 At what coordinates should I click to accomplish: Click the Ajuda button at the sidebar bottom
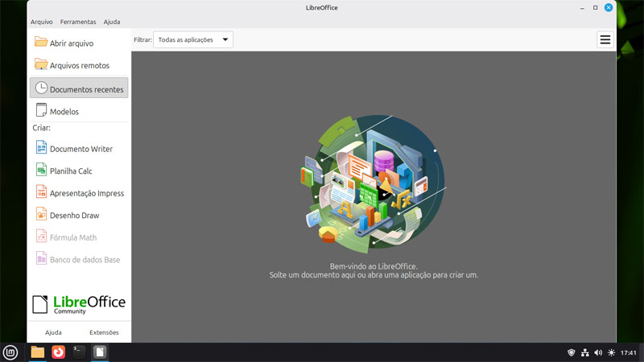[x=53, y=332]
